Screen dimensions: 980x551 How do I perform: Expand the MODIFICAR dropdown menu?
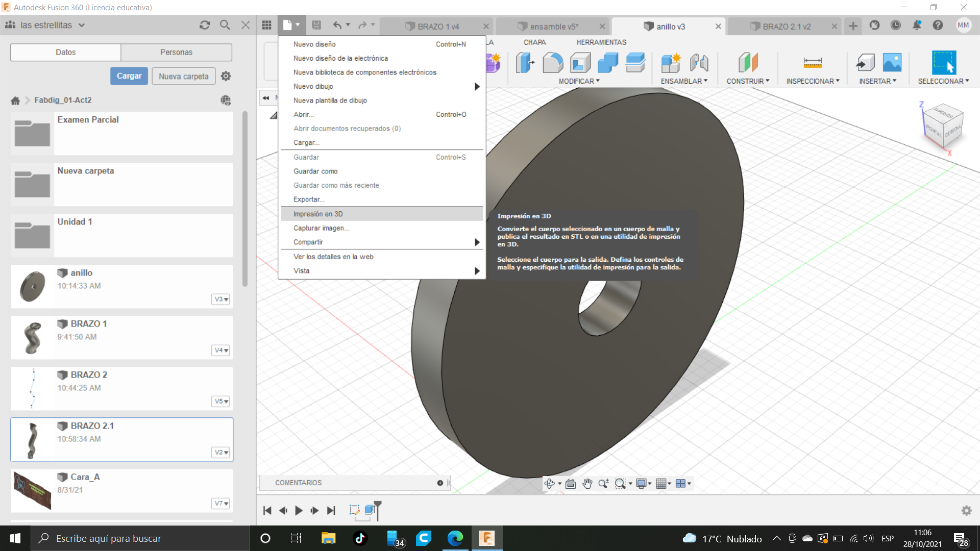[x=579, y=81]
